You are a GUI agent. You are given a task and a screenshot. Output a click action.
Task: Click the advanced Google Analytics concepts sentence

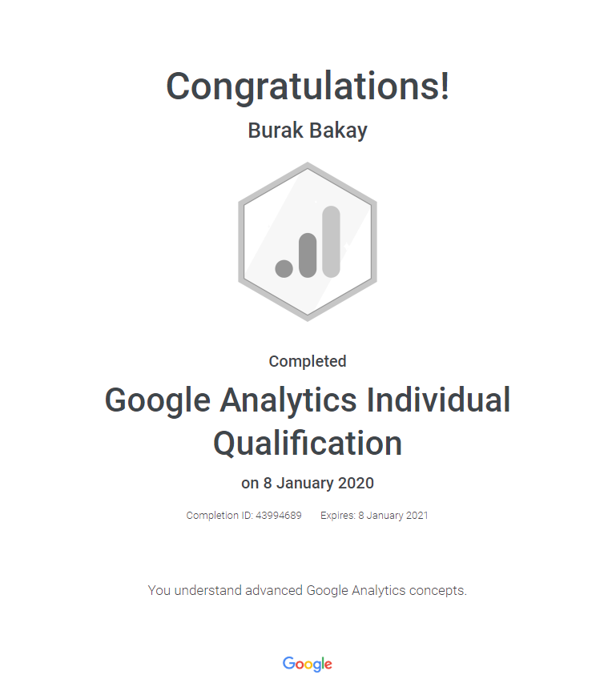pyautogui.click(x=308, y=591)
